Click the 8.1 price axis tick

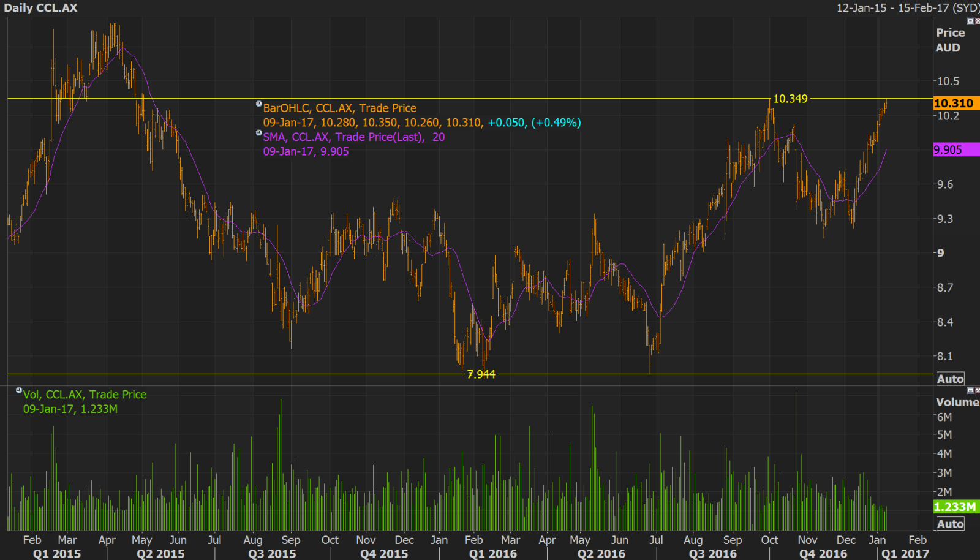pyautogui.click(x=945, y=356)
